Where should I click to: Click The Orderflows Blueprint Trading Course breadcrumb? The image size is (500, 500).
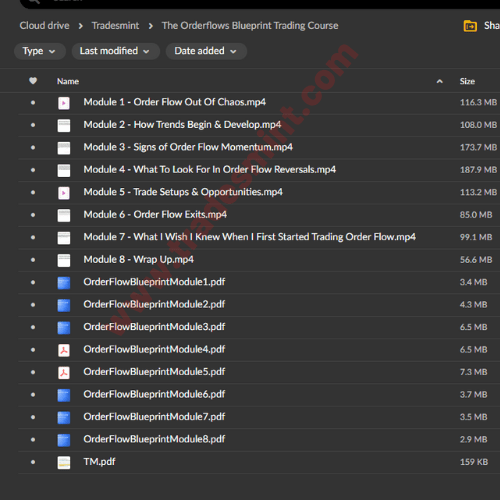[250, 26]
